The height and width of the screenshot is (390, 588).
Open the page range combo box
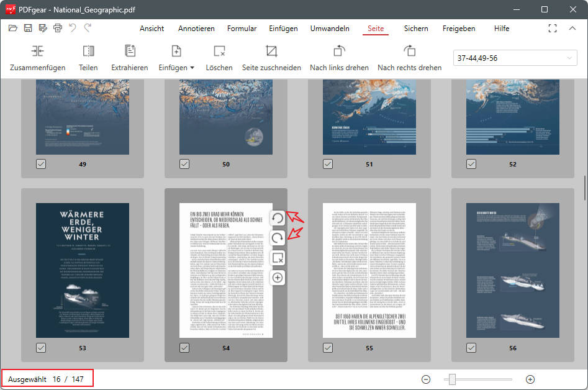coord(514,57)
